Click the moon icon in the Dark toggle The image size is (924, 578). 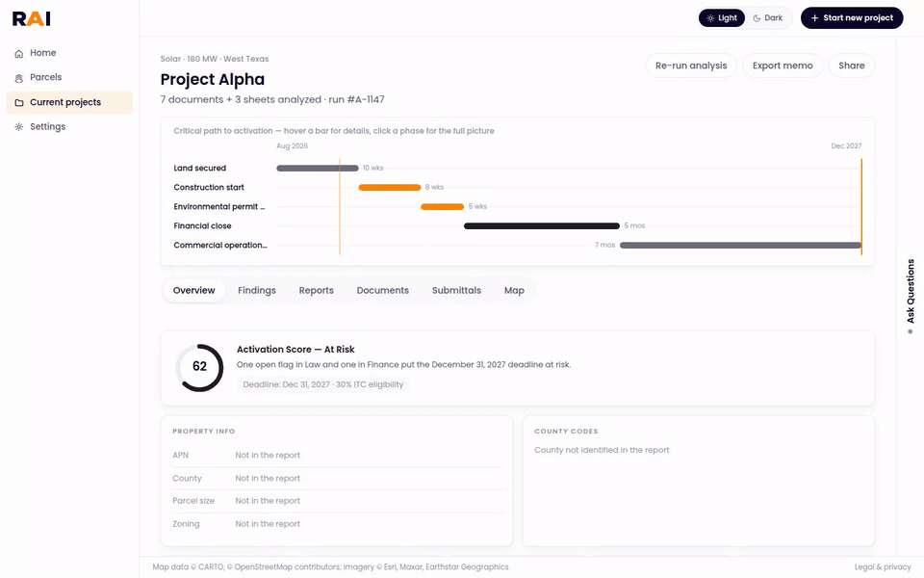coord(757,18)
